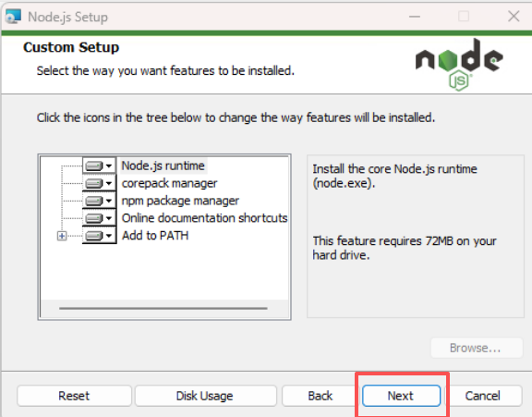Click Next to continue setup
532x417 pixels.
click(401, 396)
